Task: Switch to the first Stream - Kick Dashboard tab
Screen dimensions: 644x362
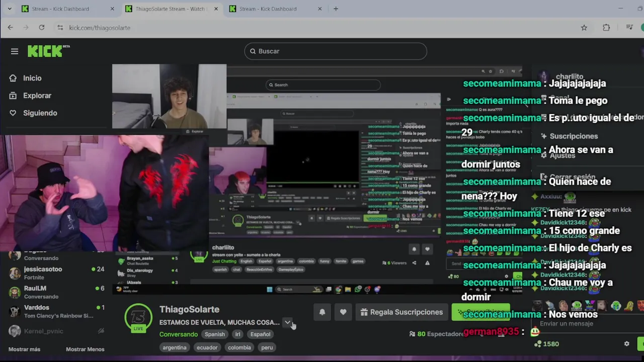Action: [x=68, y=9]
